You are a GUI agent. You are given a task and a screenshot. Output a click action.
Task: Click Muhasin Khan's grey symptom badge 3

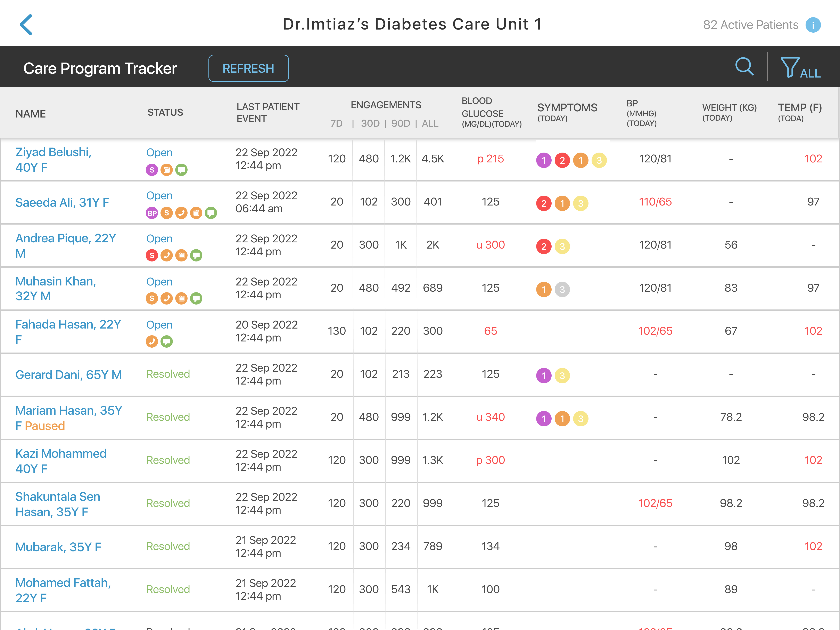(562, 290)
